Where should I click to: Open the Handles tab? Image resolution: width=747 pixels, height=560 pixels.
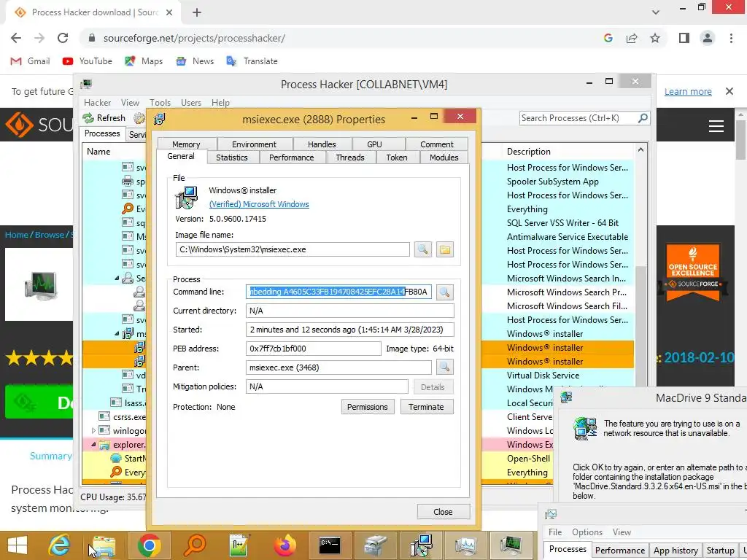pyautogui.click(x=322, y=144)
